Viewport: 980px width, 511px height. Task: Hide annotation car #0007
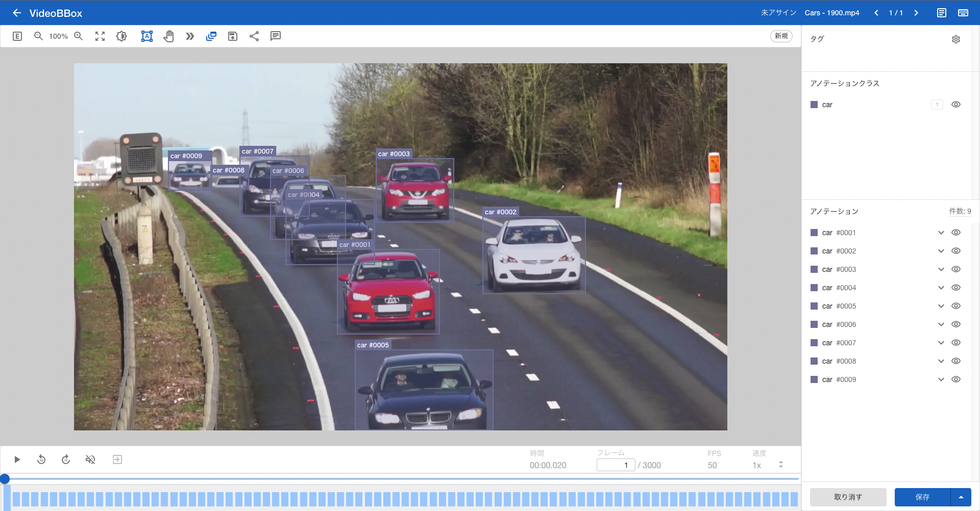[x=956, y=343]
